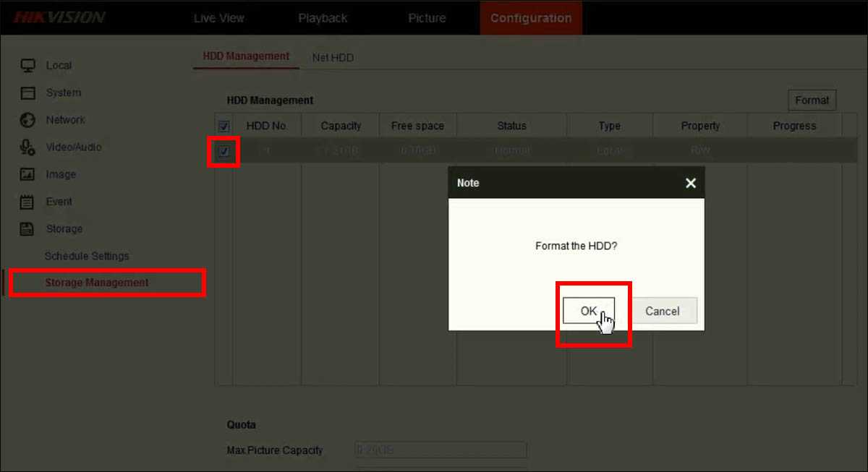The height and width of the screenshot is (472, 868).
Task: Click the Format button above table
Action: tap(812, 100)
